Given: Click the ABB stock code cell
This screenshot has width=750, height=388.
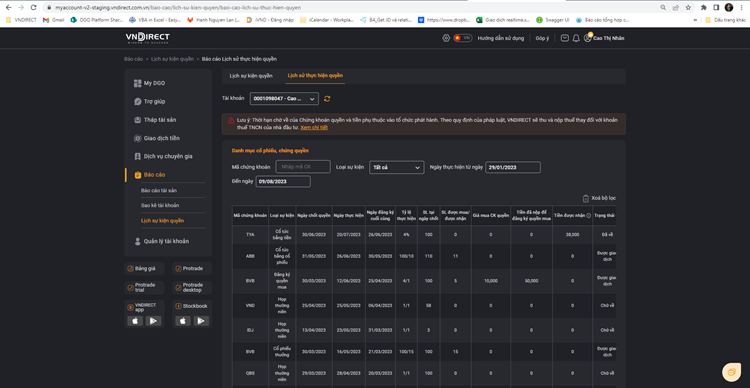Looking at the screenshot, I should (250, 256).
